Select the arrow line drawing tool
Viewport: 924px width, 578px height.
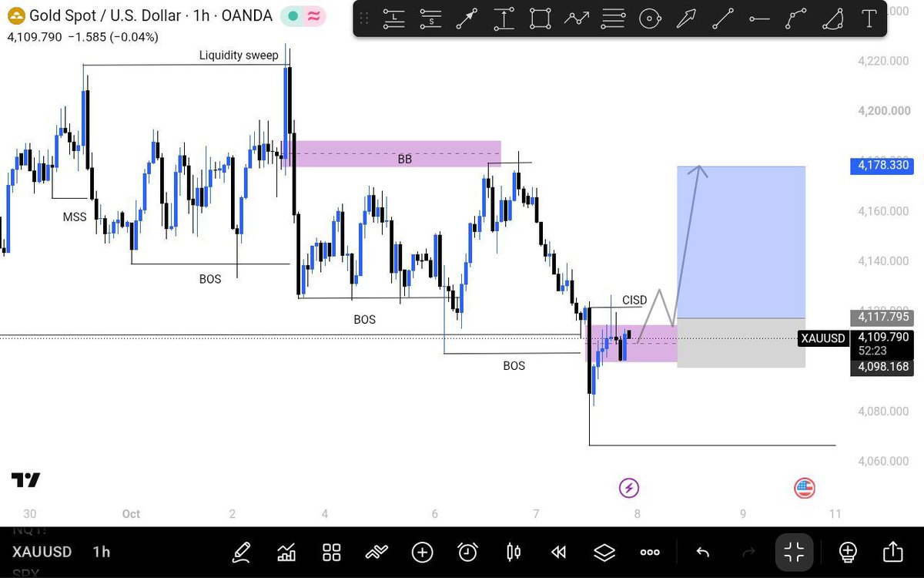pyautogui.click(x=467, y=19)
